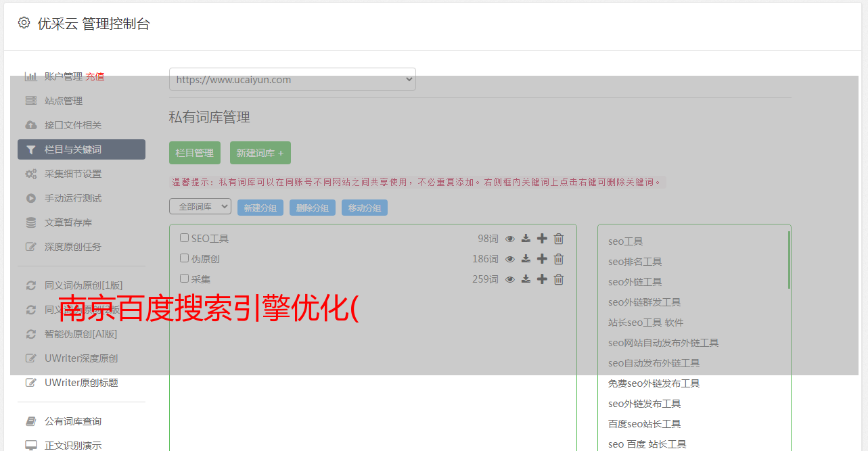The image size is (868, 451).
Task: View 采集 keywords with eye icon
Action: coord(510,279)
